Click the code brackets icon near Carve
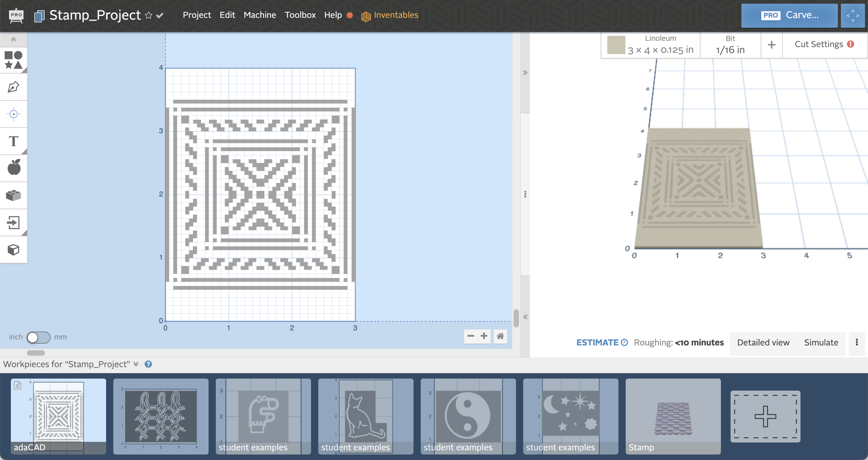Image resolution: width=868 pixels, height=460 pixels. 852,16
